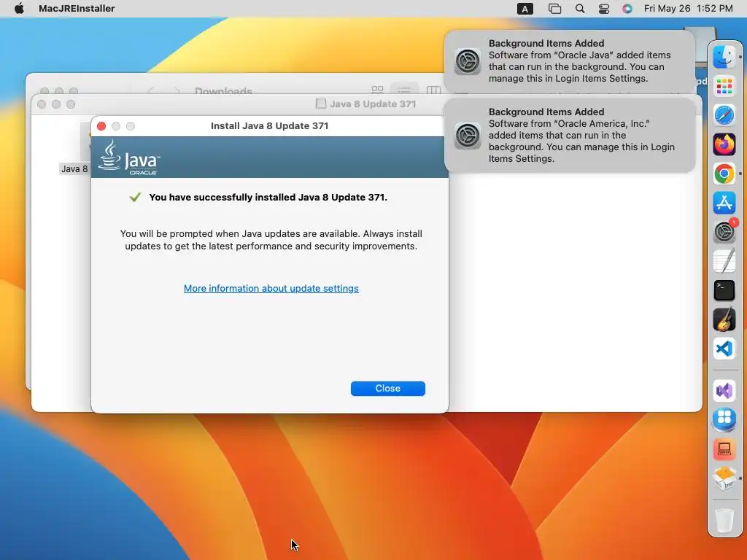
Task: Activate Siri from the menu bar
Action: tap(627, 8)
